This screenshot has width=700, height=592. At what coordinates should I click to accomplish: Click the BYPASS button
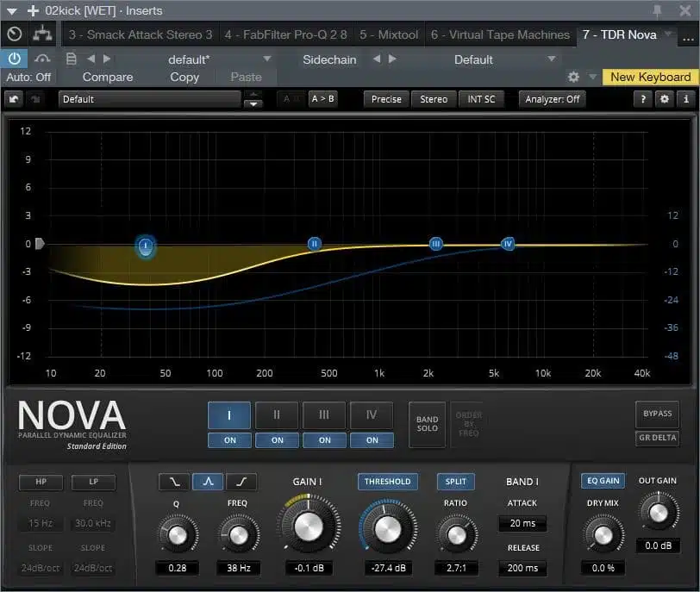pos(657,414)
